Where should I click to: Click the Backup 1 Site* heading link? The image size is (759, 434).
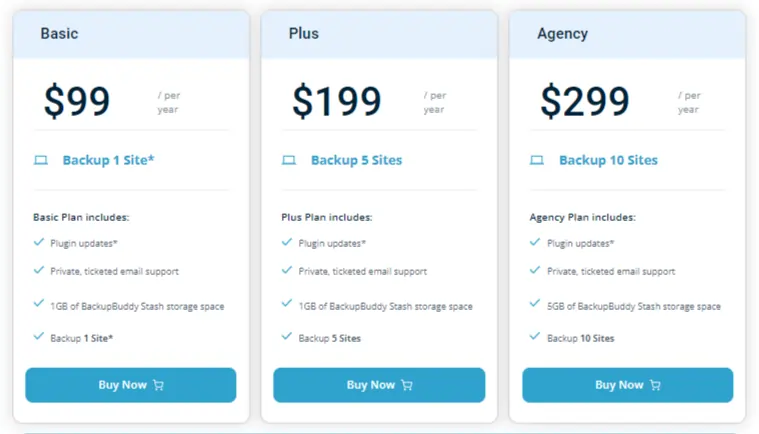click(108, 160)
